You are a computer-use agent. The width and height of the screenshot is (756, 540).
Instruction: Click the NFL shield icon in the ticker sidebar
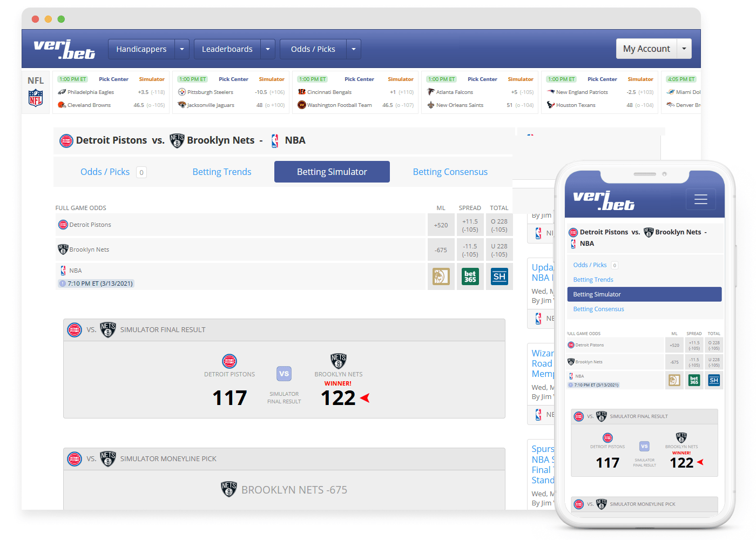click(35, 98)
